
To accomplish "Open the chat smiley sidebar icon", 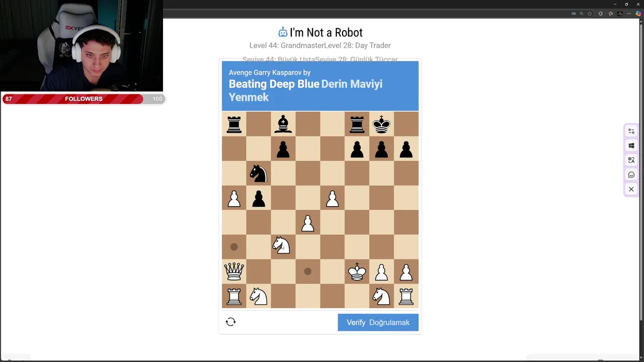I will (x=631, y=174).
